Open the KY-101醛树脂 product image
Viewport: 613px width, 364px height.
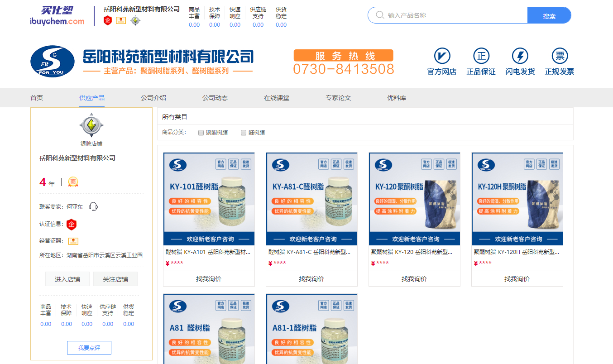[209, 199]
